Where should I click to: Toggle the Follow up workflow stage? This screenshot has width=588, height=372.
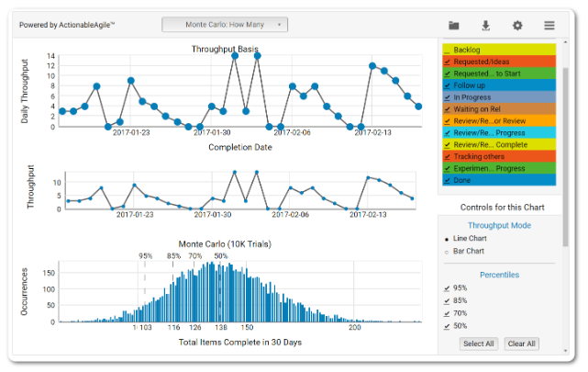pos(447,85)
